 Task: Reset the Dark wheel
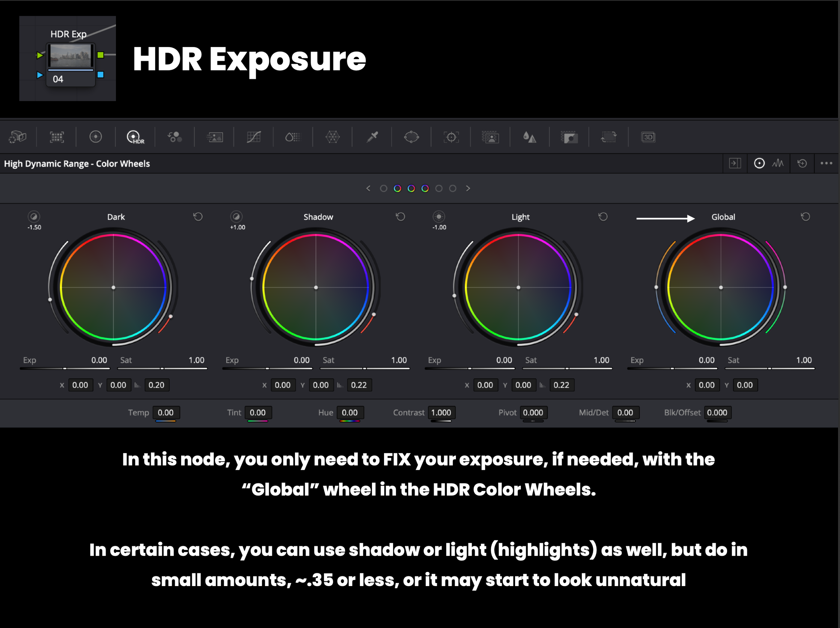click(x=198, y=217)
